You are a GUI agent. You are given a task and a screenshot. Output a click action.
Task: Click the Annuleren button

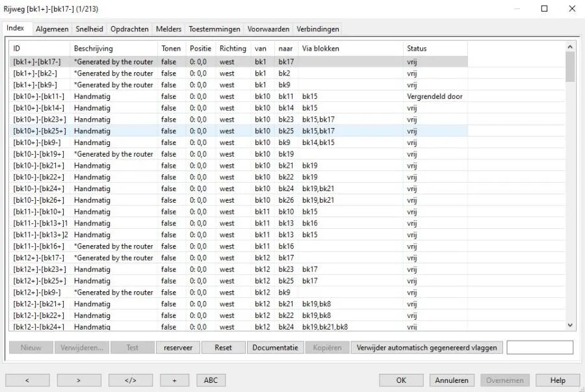pos(452,380)
